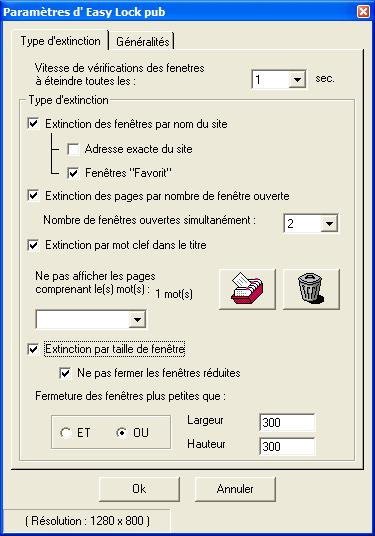Switch to the Généralités tab
375x536 pixels.
[x=143, y=42]
